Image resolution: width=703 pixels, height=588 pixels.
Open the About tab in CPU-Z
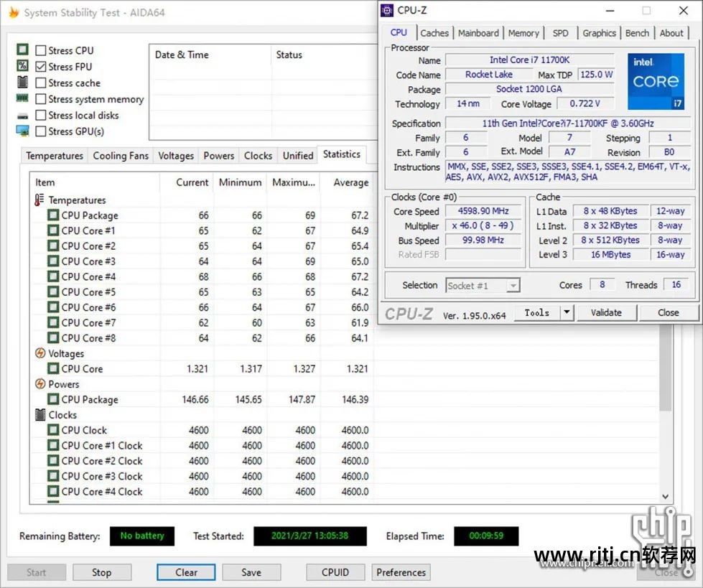pos(671,33)
